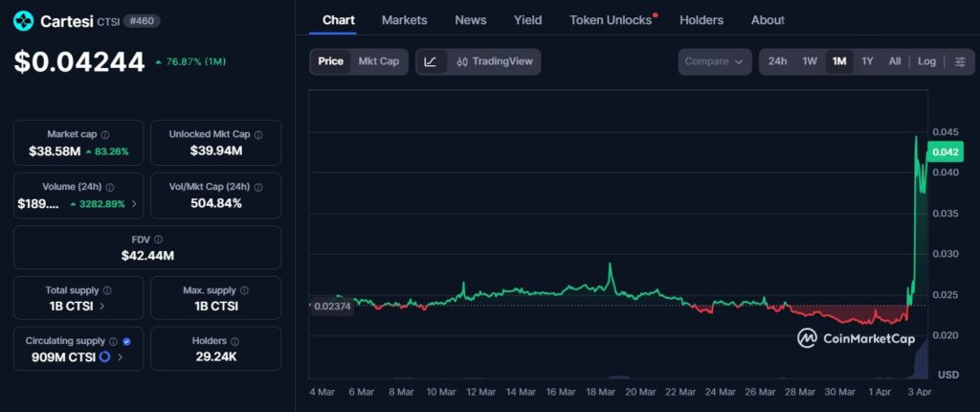
Task: Click the Cartesi logo icon
Action: pos(25,20)
